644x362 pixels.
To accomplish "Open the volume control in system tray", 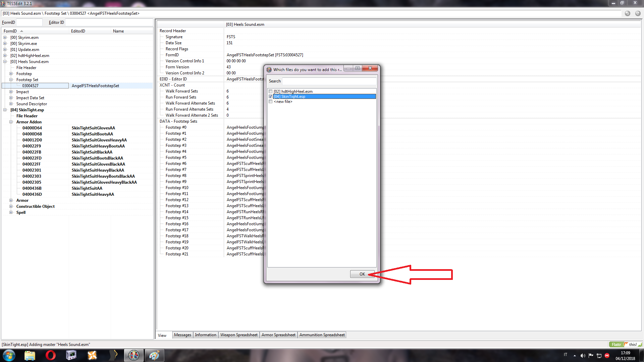I will coord(583,355).
